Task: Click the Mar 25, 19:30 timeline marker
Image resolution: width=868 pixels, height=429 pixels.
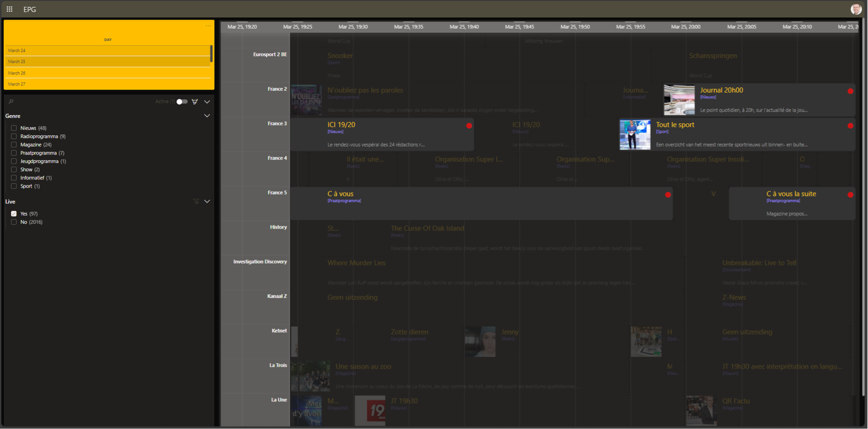Action: [353, 27]
